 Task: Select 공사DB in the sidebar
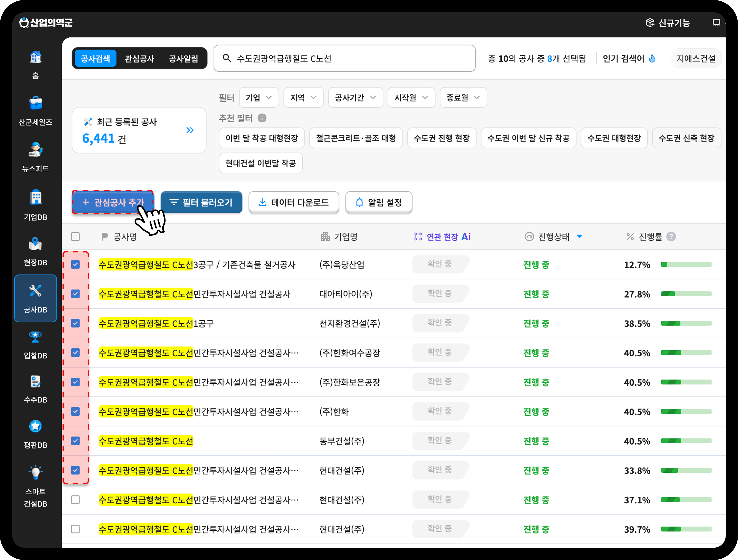pos(35,299)
